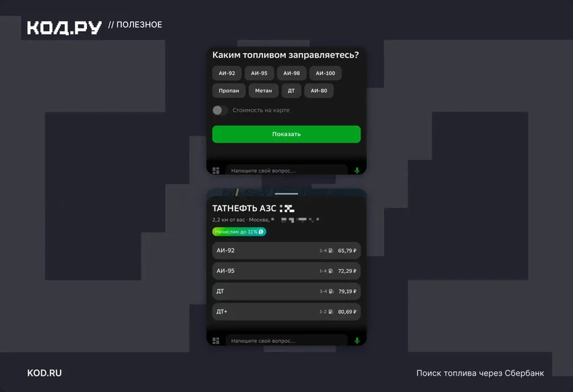Click the ПОЛЕЗНОЕ section label

(140, 24)
